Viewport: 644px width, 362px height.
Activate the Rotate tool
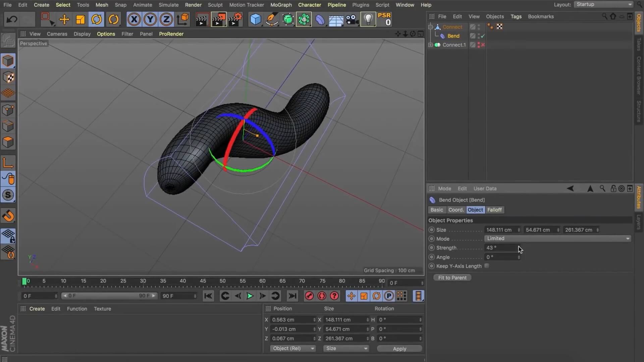(x=97, y=19)
